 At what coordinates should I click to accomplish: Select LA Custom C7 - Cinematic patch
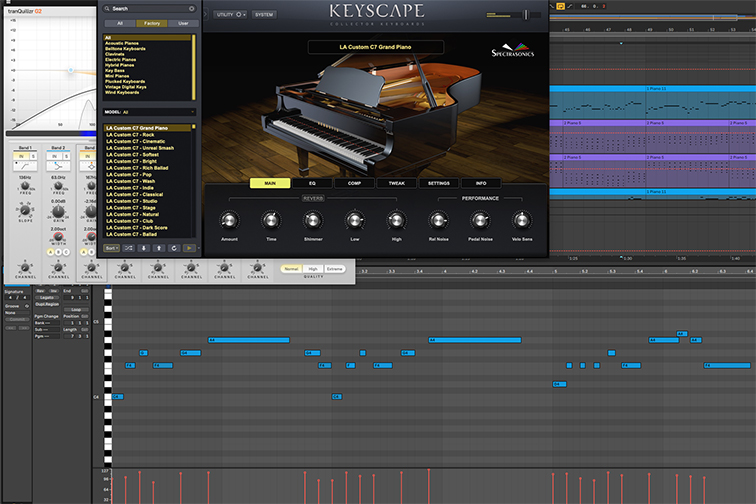pyautogui.click(x=135, y=141)
